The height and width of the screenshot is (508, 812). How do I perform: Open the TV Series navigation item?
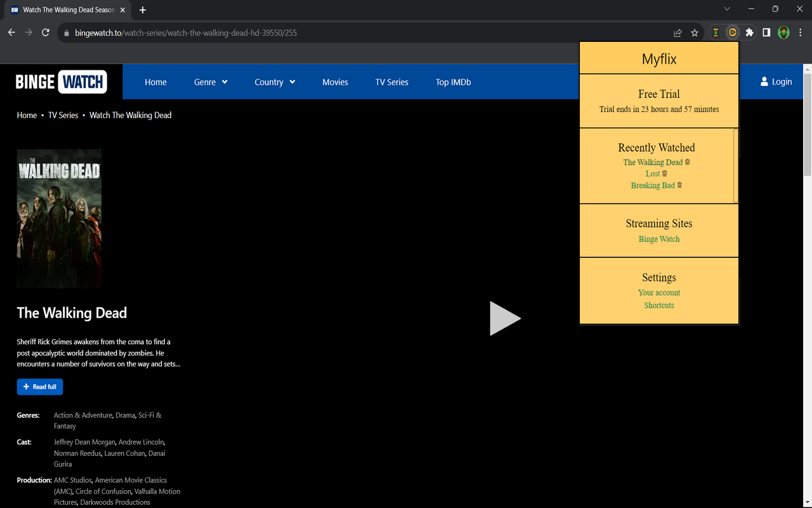(x=392, y=82)
